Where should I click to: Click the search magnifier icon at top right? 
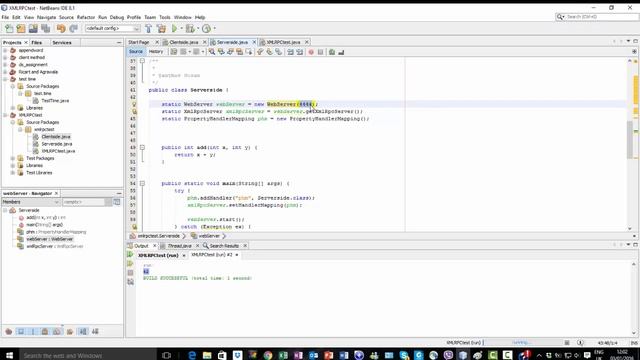pos(560,17)
